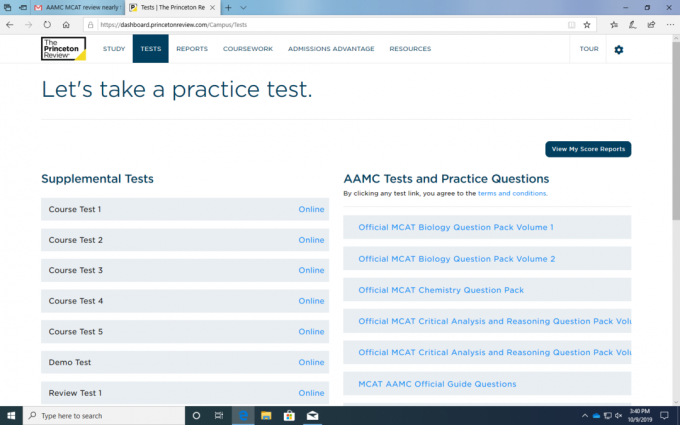
Task: Open a new browser tab
Action: tap(228, 7)
